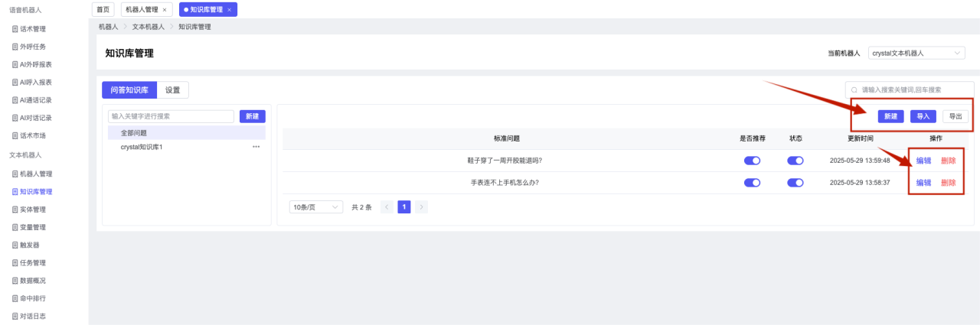Switch to the 设置 tab
This screenshot has width=980, height=325.
pos(173,90)
